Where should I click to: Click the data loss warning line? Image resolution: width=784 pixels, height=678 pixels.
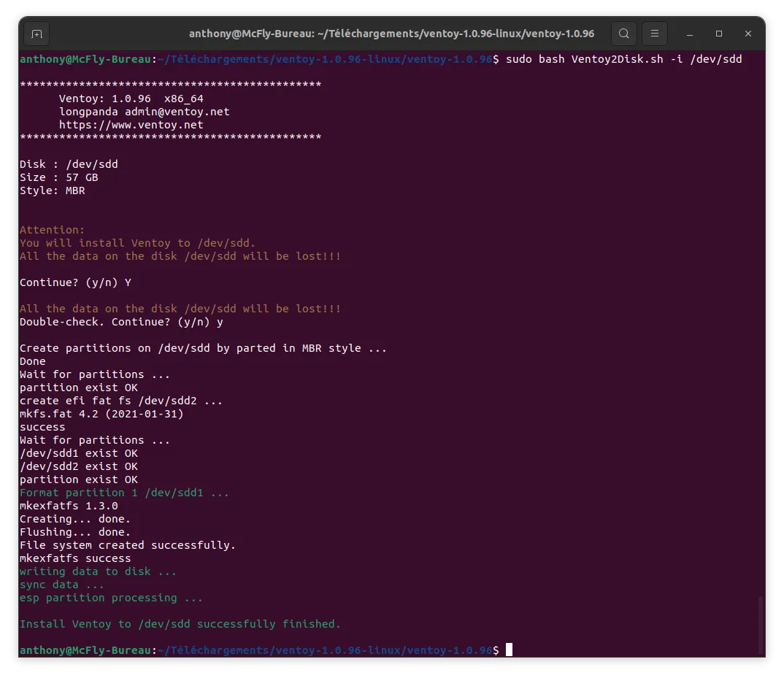(x=180, y=256)
